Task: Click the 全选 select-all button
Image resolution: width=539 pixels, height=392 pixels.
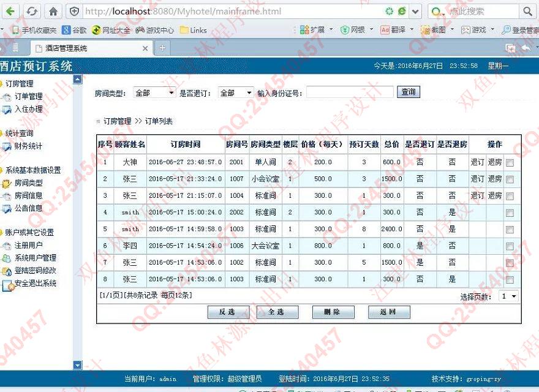Action: [276, 312]
